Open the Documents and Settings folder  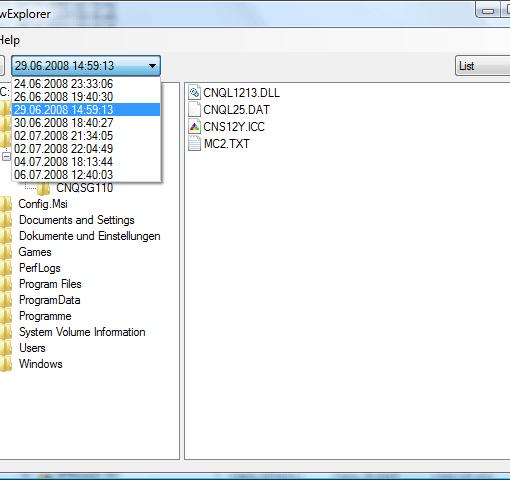[x=77, y=220]
